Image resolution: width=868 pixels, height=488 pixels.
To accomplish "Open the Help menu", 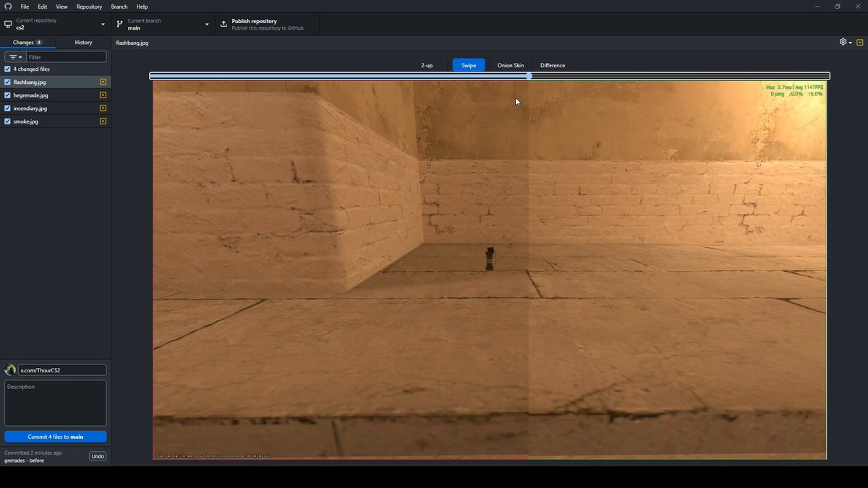I will tap(142, 7).
